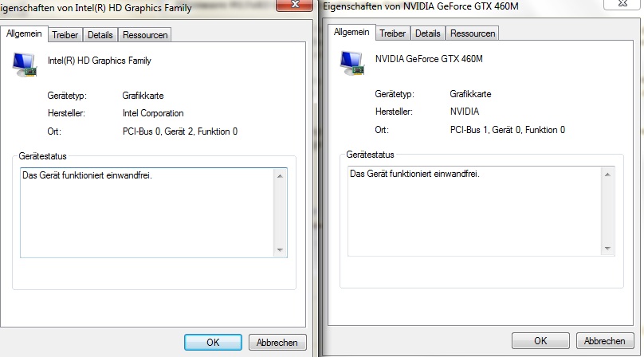Click scroll up arrow in Intel Gerätestatus box

pos(280,176)
